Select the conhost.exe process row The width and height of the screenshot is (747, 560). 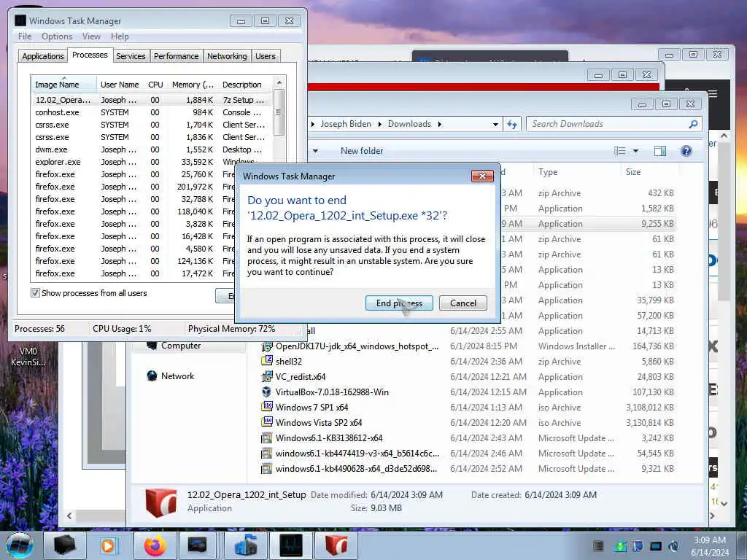point(152,112)
